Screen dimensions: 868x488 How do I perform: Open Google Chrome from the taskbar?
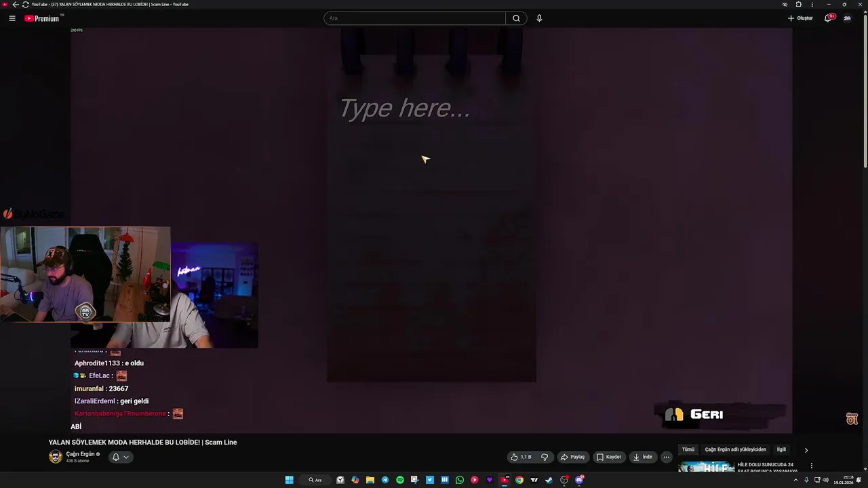(x=519, y=480)
